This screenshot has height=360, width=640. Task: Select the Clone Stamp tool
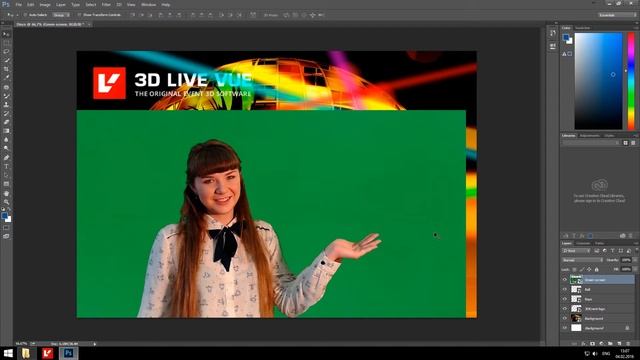(x=6, y=104)
